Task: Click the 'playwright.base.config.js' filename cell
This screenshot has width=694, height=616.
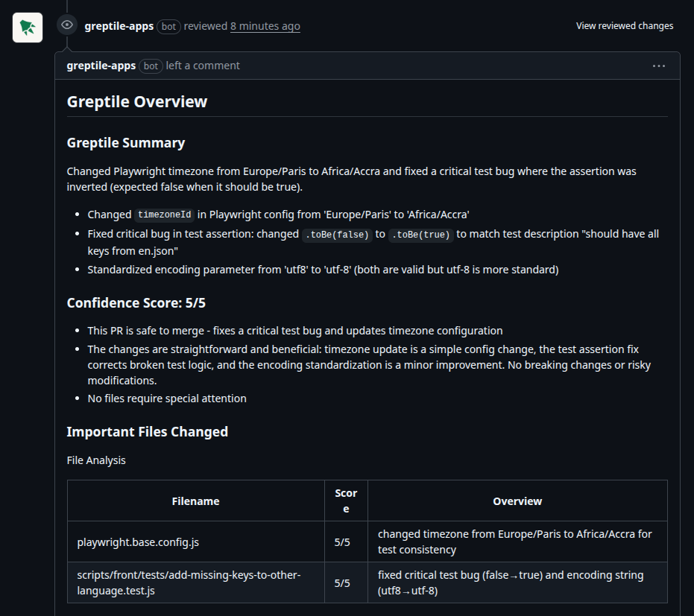Action: click(x=195, y=542)
